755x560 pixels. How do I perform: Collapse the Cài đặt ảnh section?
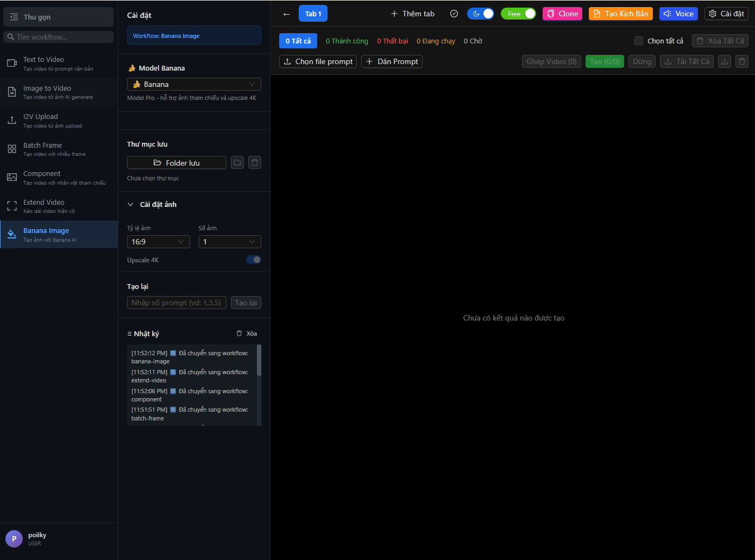point(130,204)
